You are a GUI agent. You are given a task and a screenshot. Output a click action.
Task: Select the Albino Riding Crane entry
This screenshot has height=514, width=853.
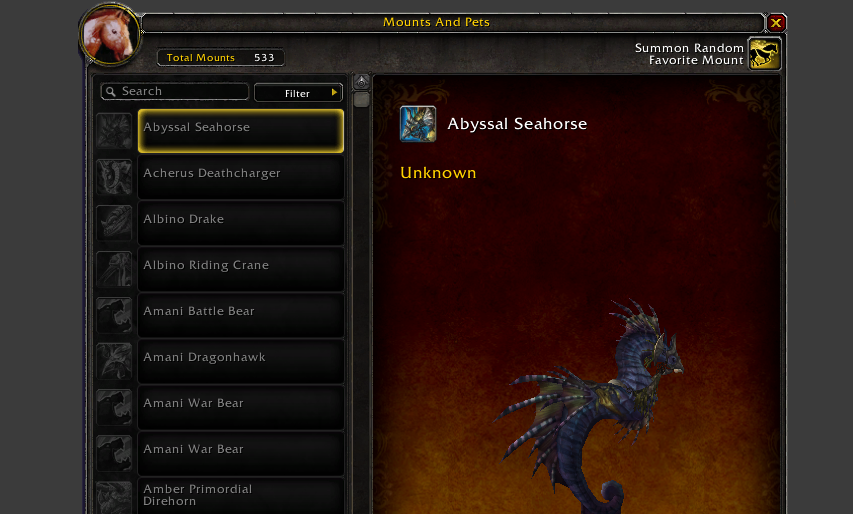[x=241, y=269]
